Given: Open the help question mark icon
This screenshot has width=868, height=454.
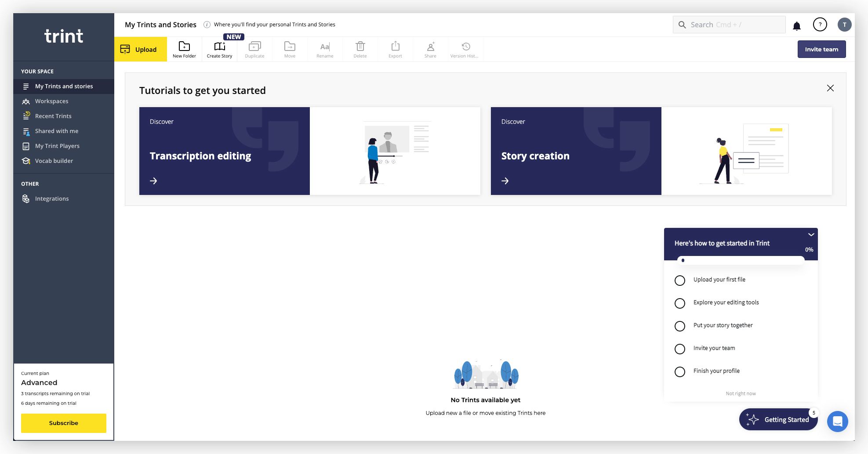Looking at the screenshot, I should 820,25.
